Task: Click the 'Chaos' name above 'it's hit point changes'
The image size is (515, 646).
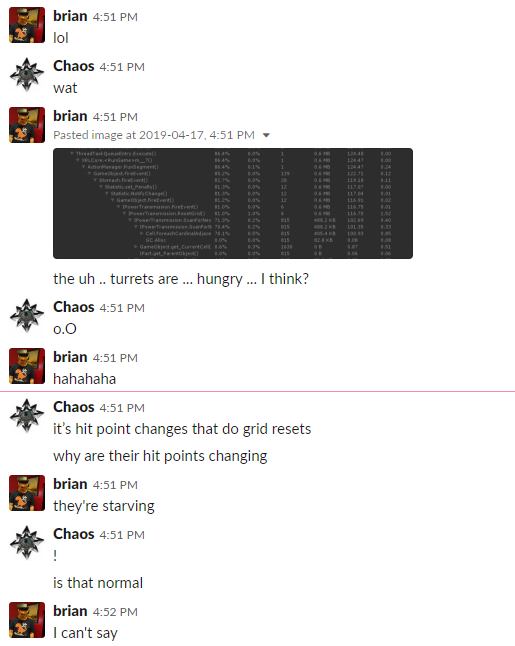Action: click(73, 407)
